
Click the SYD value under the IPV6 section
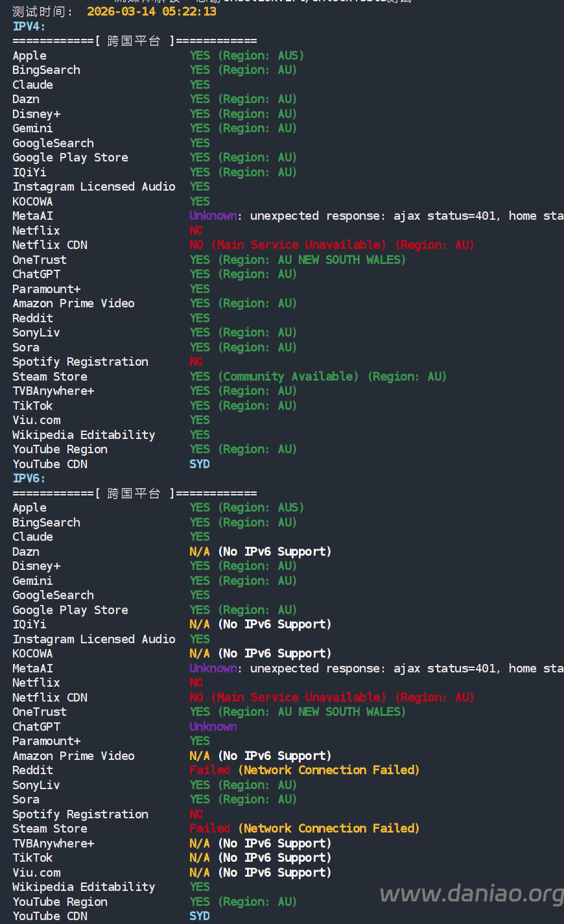199,916
